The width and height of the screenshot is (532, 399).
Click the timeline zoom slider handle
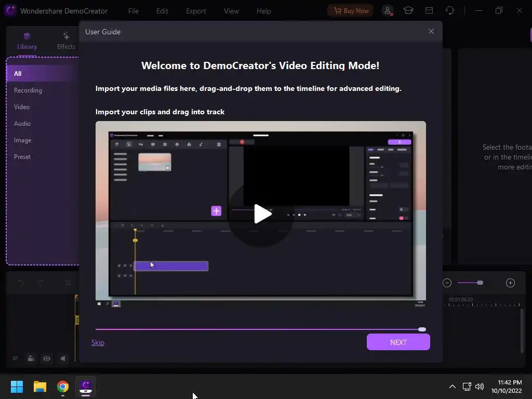coord(480,283)
